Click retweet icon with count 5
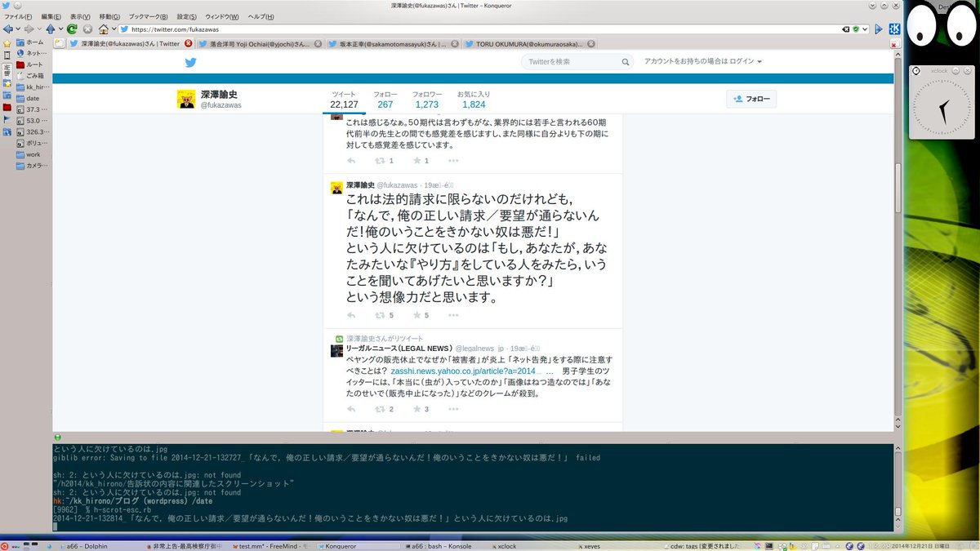The height and width of the screenshot is (551, 980). click(380, 315)
